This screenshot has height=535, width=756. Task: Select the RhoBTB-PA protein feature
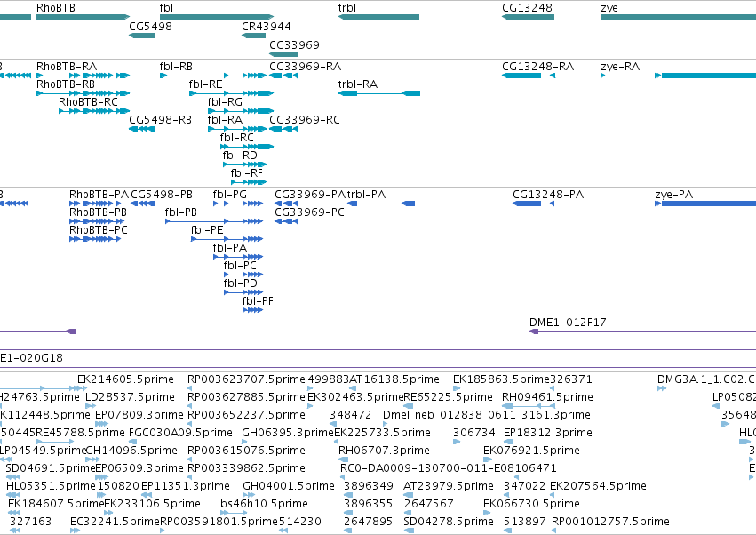click(95, 204)
